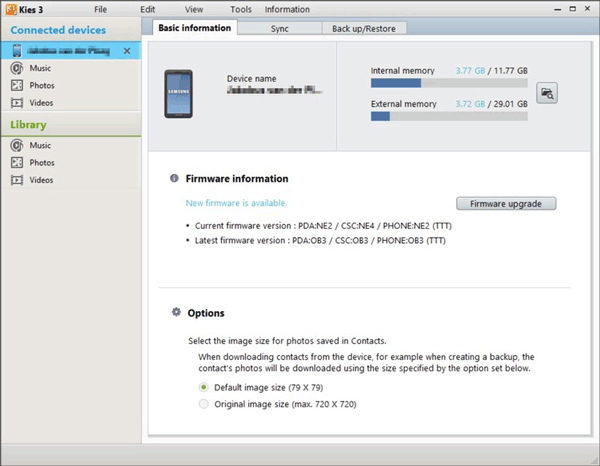The image size is (600, 466).
Task: Click 'New firmware is available.' text
Action: pyautogui.click(x=236, y=203)
